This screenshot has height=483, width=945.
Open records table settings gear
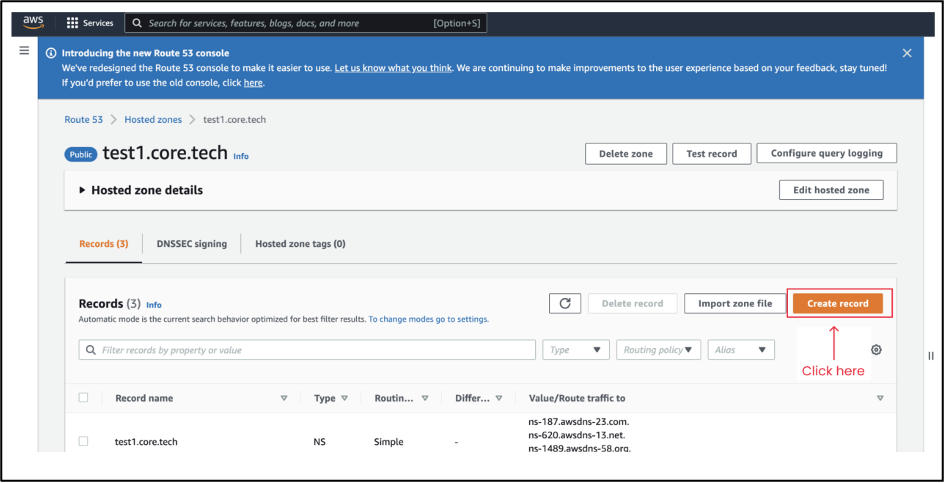(x=876, y=350)
